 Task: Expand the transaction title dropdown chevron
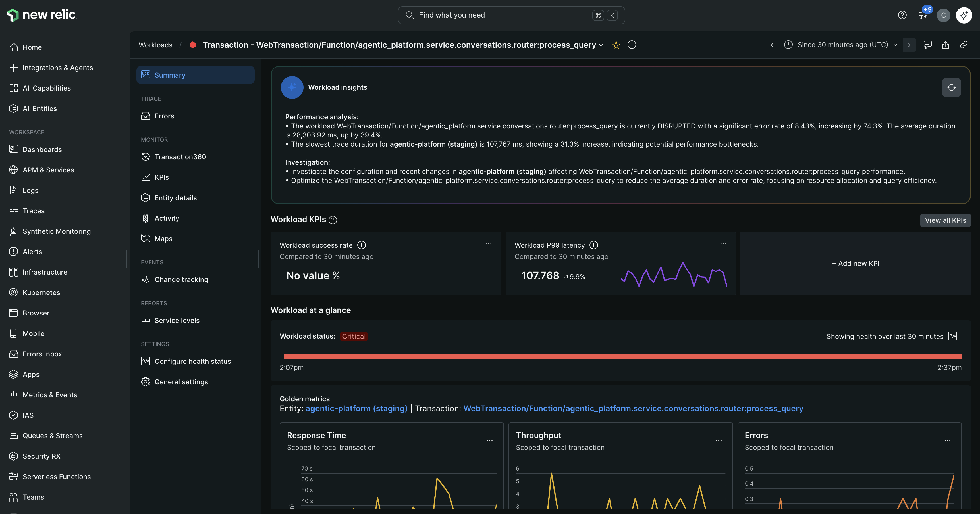(x=601, y=45)
